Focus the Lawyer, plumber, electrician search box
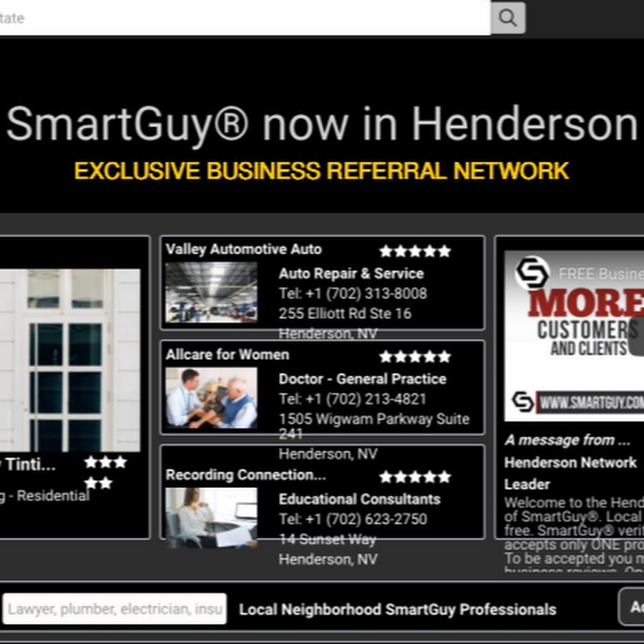 pos(114,609)
